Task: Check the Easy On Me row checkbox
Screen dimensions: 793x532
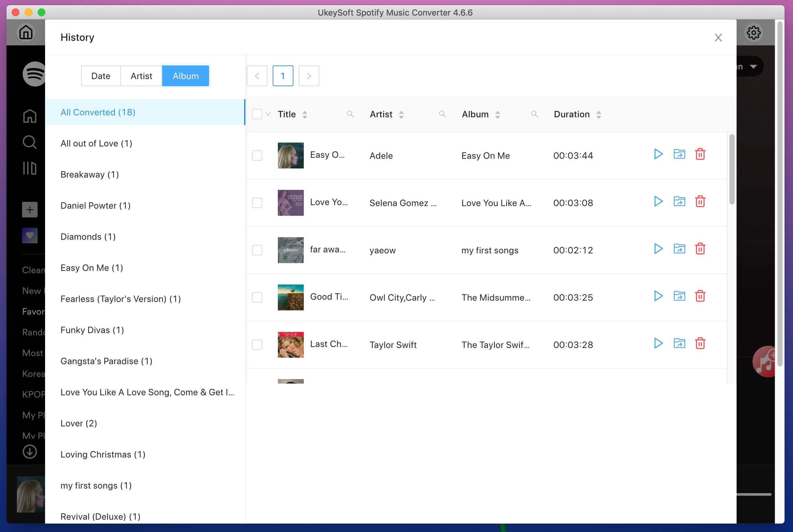Action: click(257, 156)
